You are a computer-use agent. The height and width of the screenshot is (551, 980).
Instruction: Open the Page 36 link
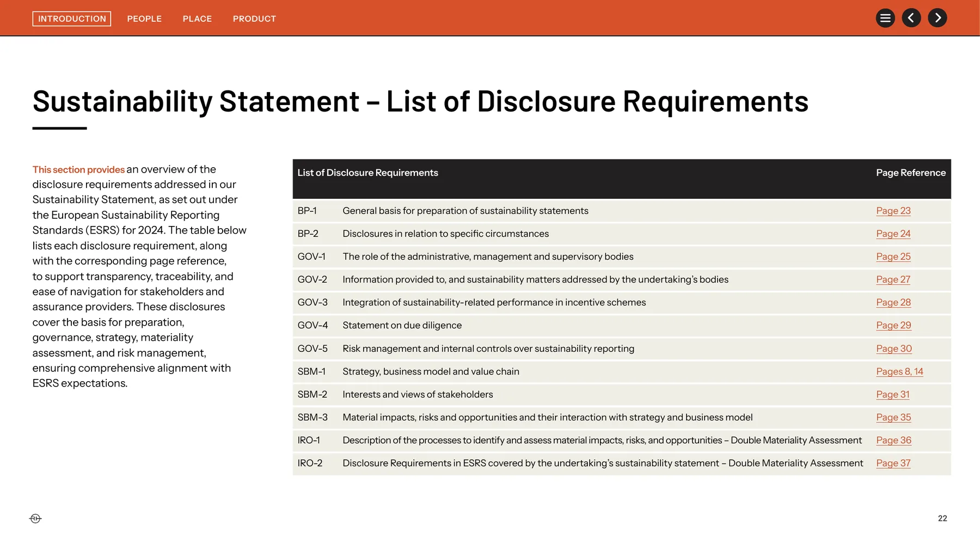coord(893,440)
